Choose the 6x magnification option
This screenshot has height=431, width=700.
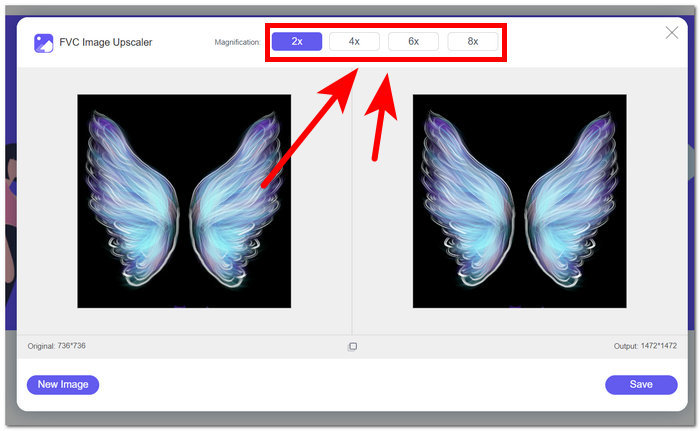pos(413,42)
